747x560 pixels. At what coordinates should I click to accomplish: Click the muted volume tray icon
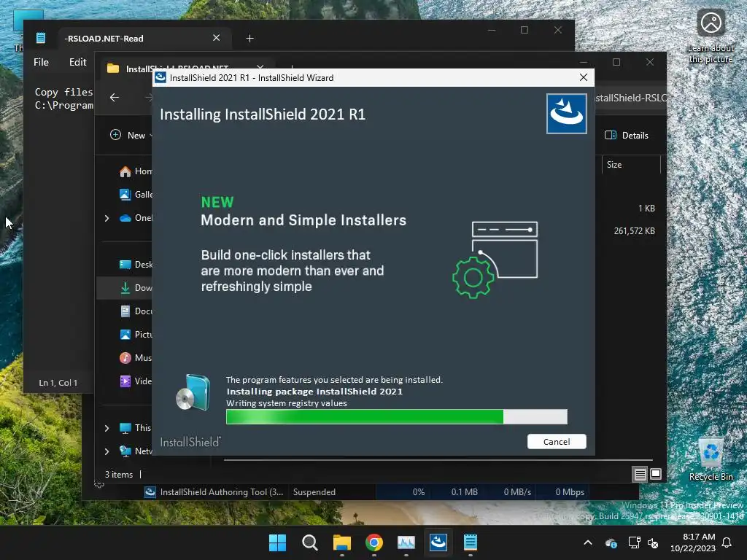point(653,542)
